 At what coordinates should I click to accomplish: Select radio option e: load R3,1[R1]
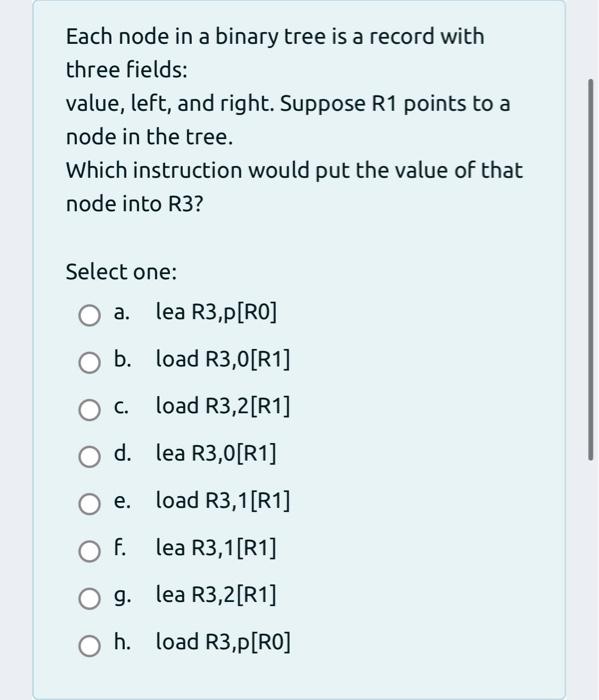point(89,504)
